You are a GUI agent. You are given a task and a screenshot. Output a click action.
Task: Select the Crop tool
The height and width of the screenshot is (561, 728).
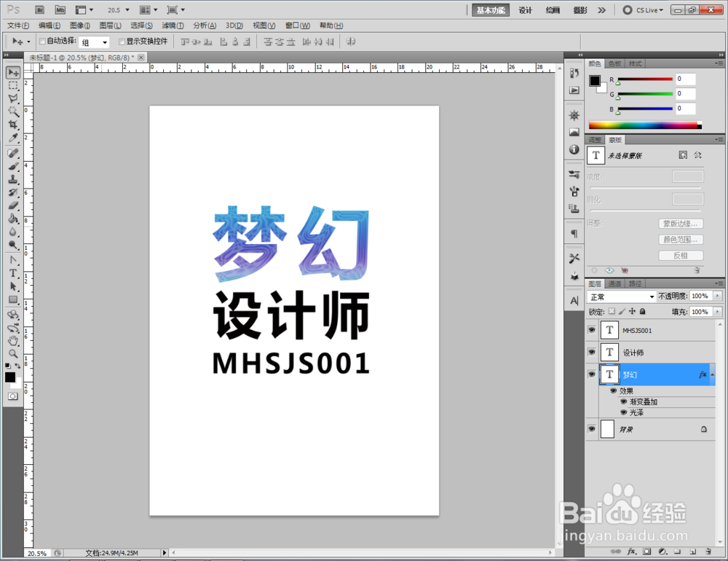(x=13, y=125)
